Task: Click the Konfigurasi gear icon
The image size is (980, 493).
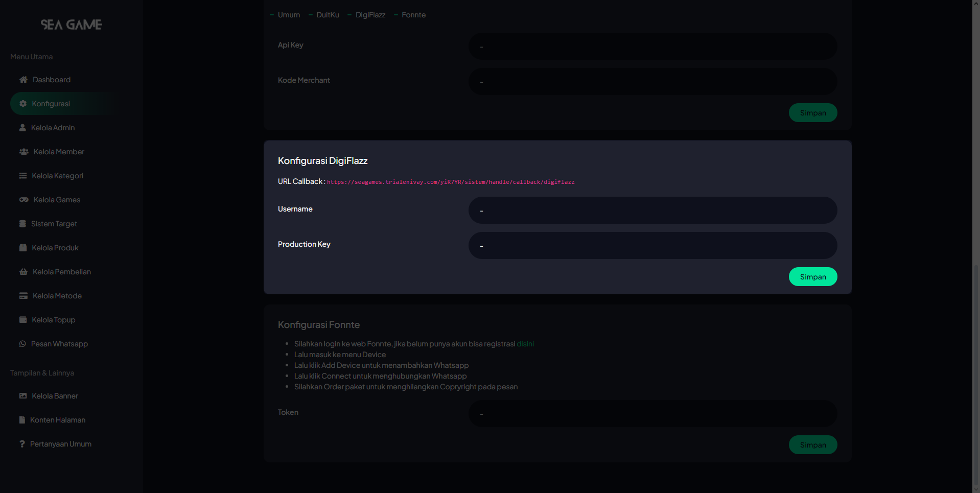Action: click(x=23, y=104)
